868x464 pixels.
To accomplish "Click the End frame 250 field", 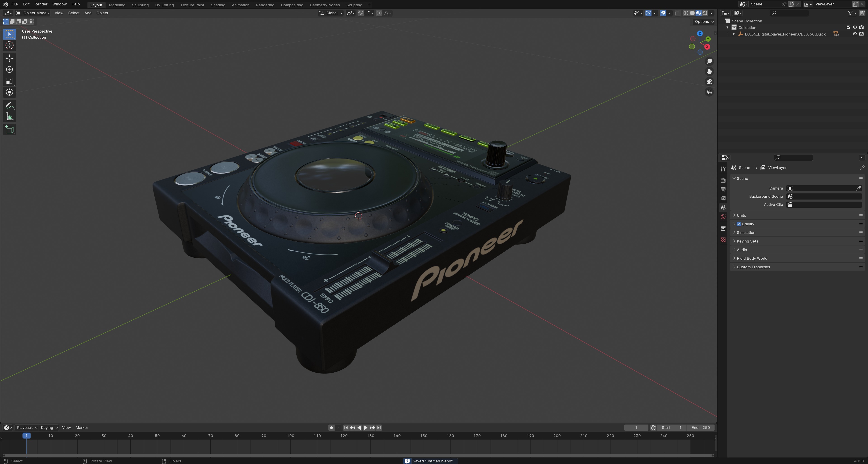I will 701,428.
